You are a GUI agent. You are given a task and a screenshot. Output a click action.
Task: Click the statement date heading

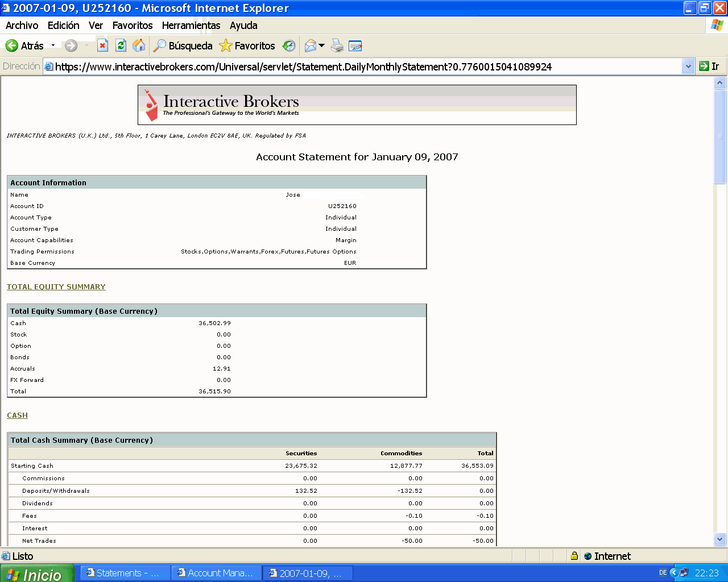click(x=357, y=157)
